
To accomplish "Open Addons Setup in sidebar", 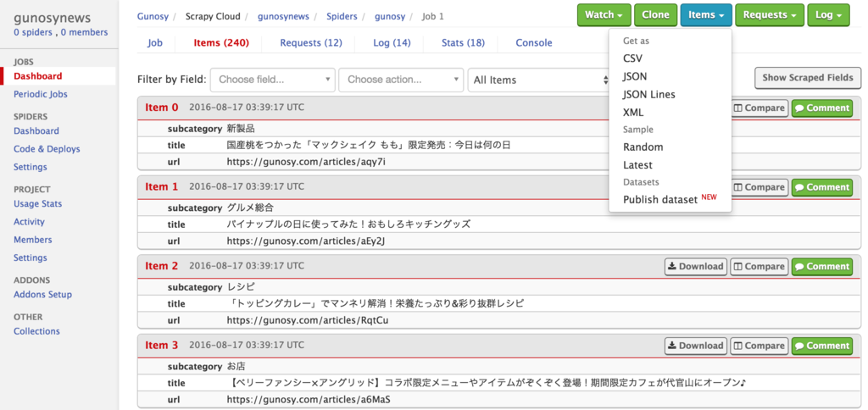I will [x=42, y=294].
